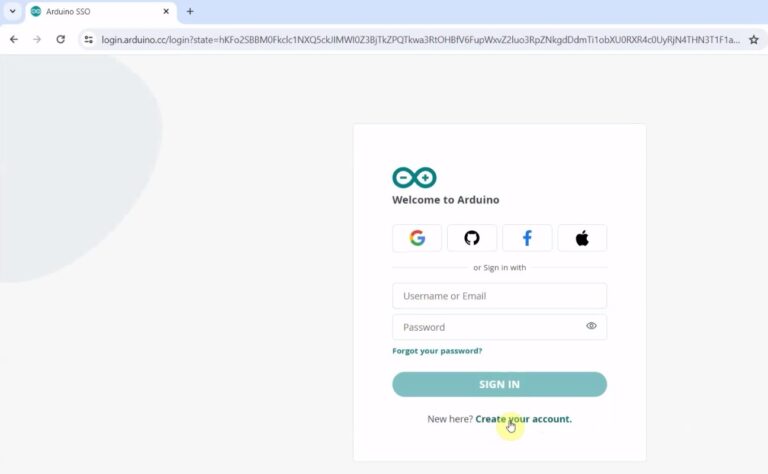Open site information icon in address bar
Viewport: 768px width, 474px height.
(x=89, y=39)
